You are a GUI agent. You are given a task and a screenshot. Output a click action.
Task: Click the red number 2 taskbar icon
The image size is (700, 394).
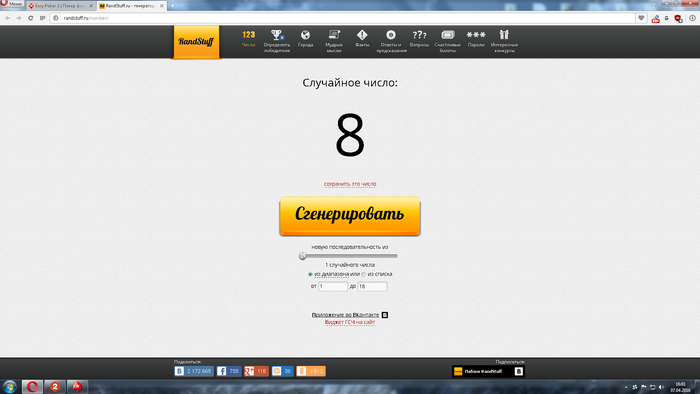pos(54,387)
